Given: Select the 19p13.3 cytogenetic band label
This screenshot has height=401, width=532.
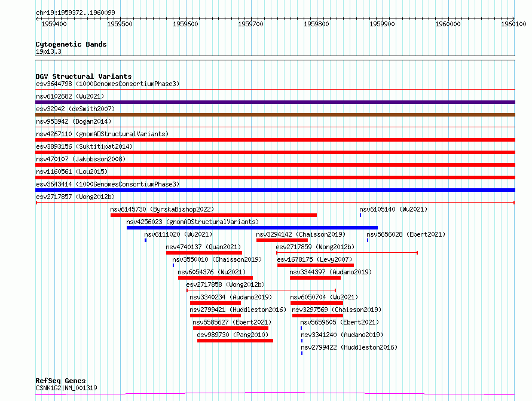Looking at the screenshot, I should (48, 51).
